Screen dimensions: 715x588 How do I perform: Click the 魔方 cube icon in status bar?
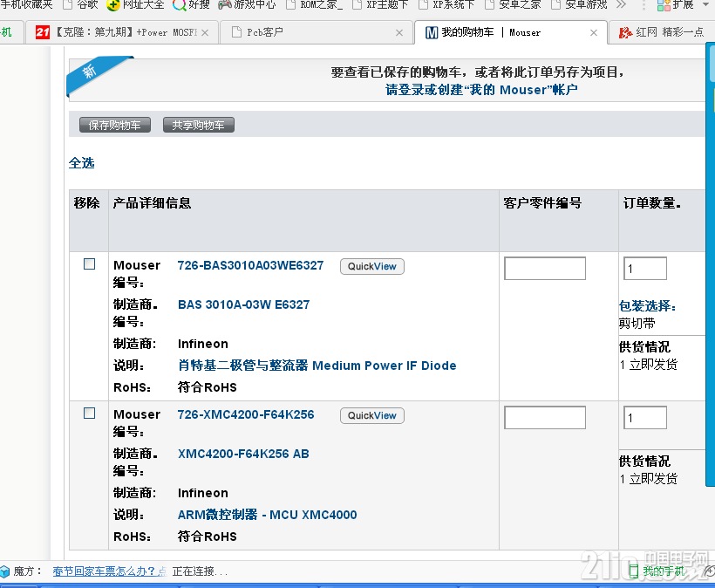click(4, 571)
